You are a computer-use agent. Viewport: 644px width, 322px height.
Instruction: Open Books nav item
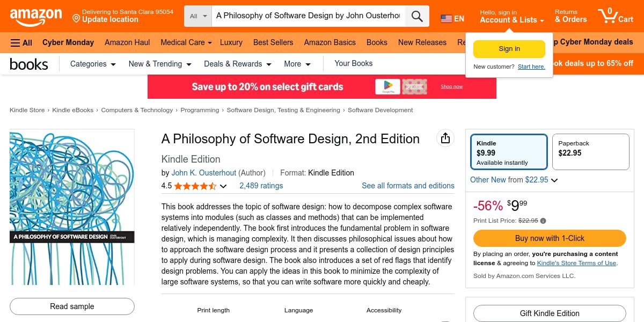click(377, 42)
